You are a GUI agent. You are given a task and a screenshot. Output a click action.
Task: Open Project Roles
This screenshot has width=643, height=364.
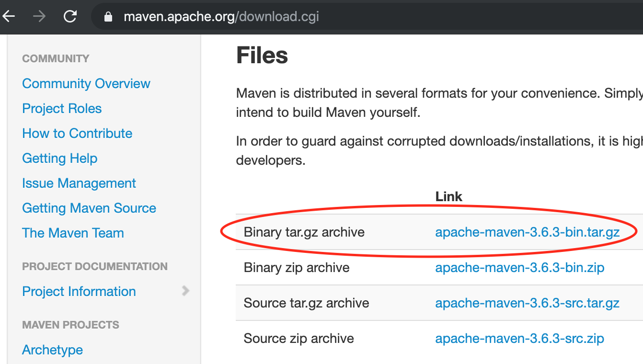tap(62, 108)
